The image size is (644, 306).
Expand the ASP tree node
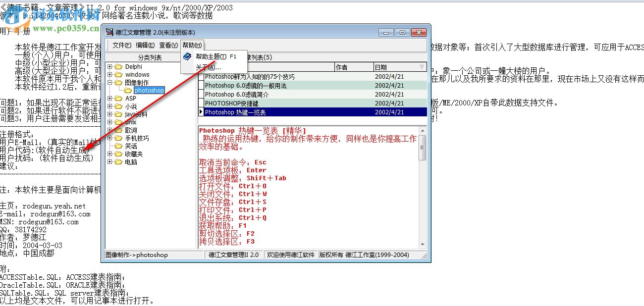coord(110,98)
